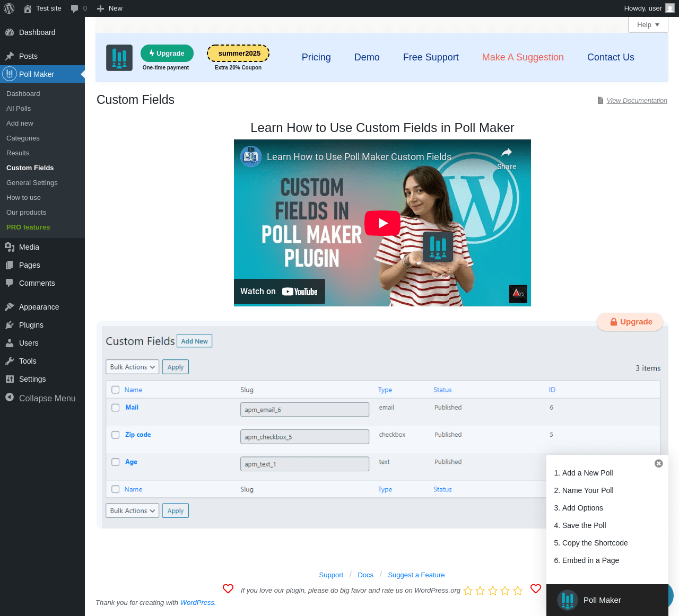
Task: Click the Comments icon in sidebar
Action: tap(10, 283)
